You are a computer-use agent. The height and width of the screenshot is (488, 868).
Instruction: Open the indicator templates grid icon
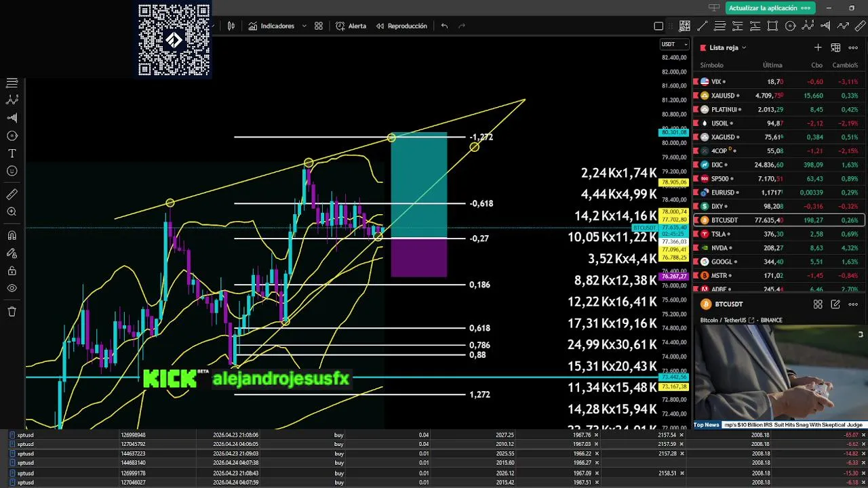[319, 26]
